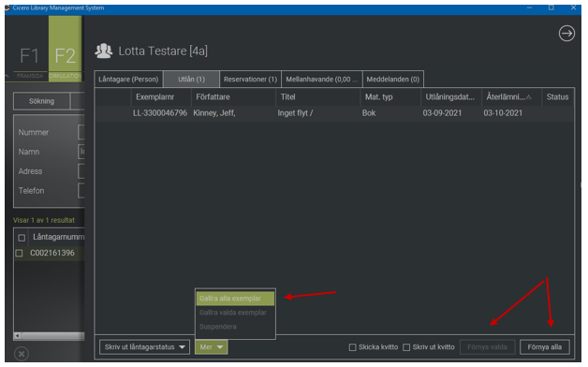Click the Utlåningsdatum column header
This screenshot has height=367, width=588.
451,97
